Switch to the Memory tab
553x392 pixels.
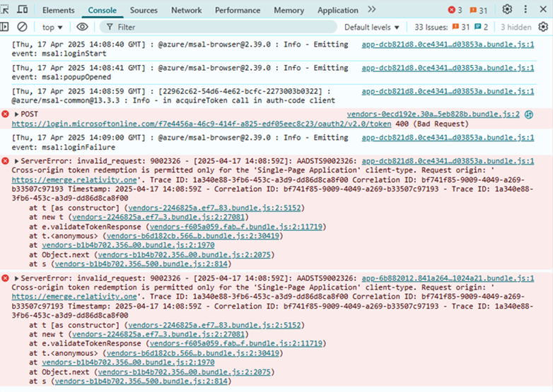pyautogui.click(x=289, y=10)
